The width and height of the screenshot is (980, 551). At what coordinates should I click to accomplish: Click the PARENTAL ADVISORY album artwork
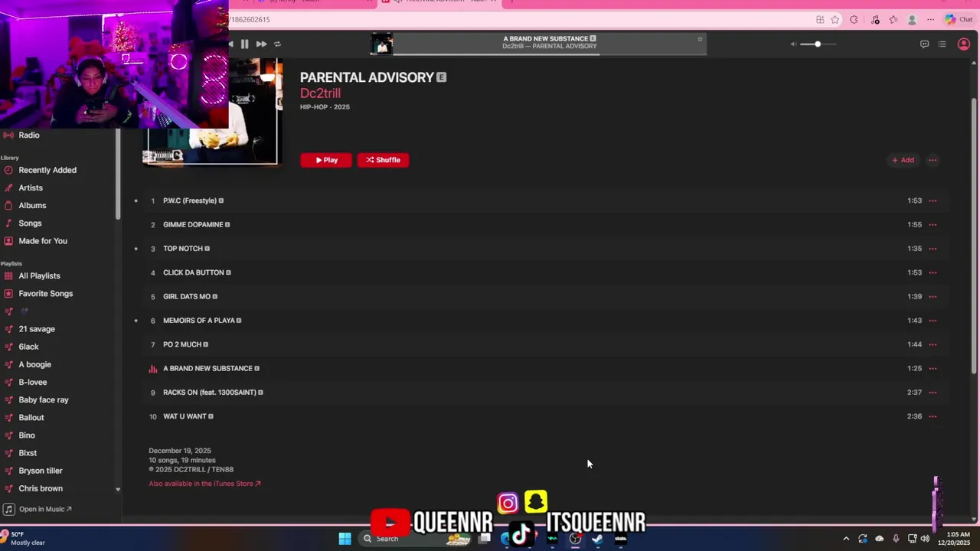[212, 112]
